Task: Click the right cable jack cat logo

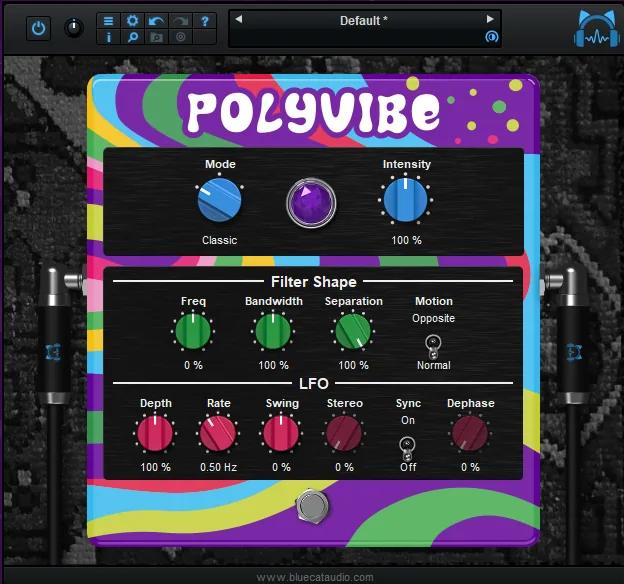Action: [x=574, y=352]
